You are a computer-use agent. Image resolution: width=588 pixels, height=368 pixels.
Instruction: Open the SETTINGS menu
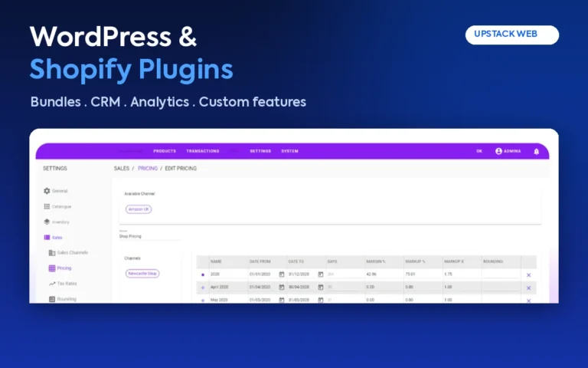pos(260,151)
